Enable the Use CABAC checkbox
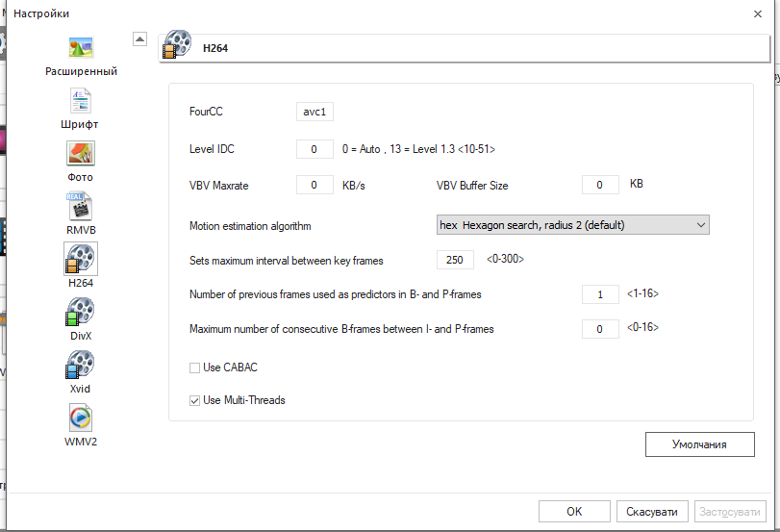The height and width of the screenshot is (532, 780). pos(194,367)
